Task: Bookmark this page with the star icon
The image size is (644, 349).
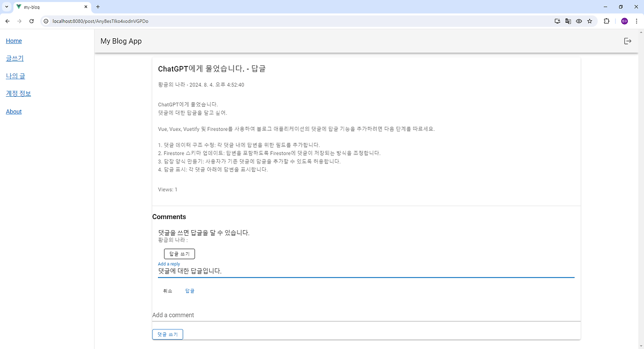Action: tap(590, 21)
